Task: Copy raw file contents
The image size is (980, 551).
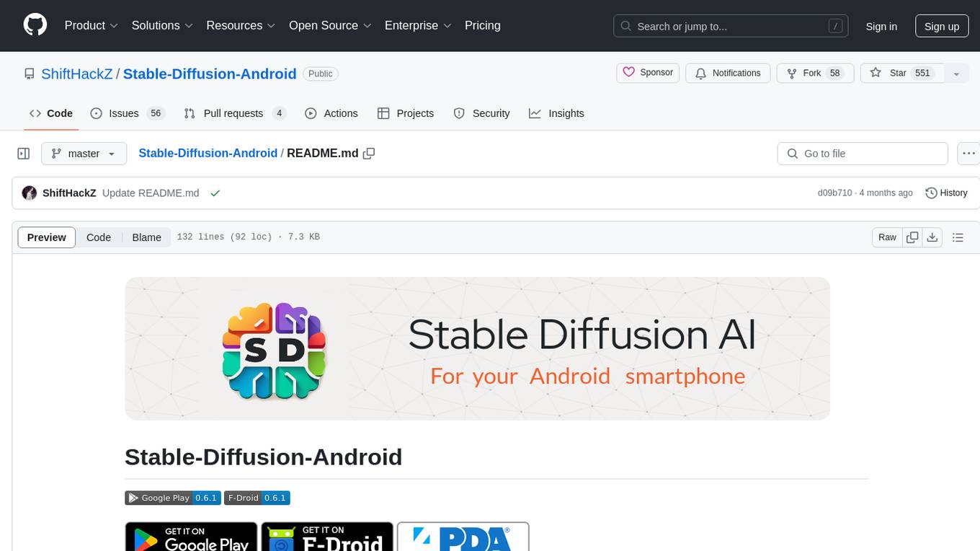Action: (x=913, y=237)
